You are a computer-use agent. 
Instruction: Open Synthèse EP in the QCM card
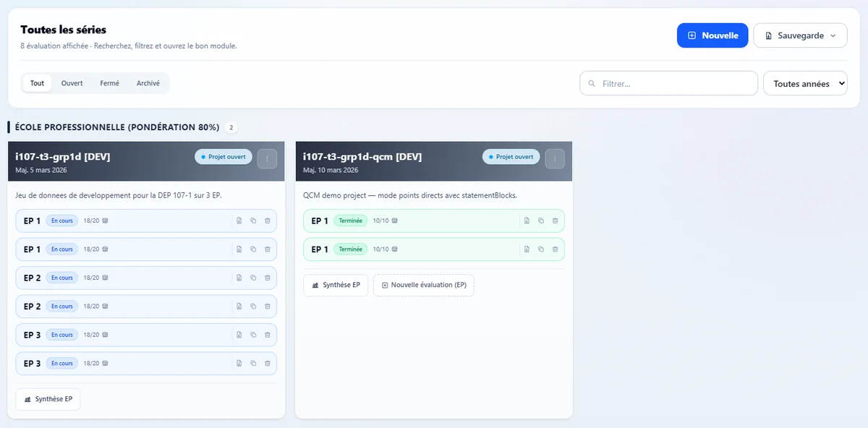336,285
